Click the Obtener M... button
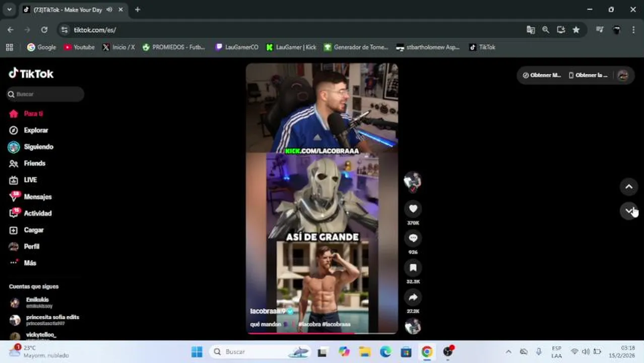Screen dimensions: 644x363 point(542,75)
